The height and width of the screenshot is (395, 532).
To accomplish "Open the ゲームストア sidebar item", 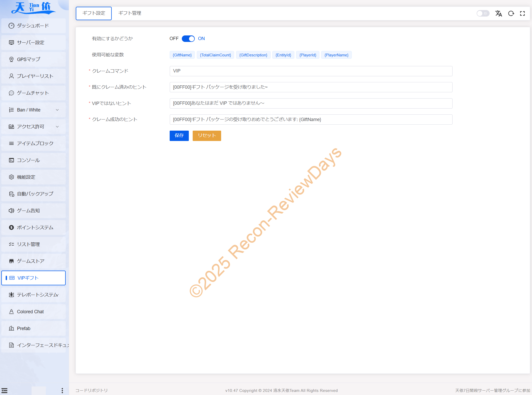I will point(33,261).
